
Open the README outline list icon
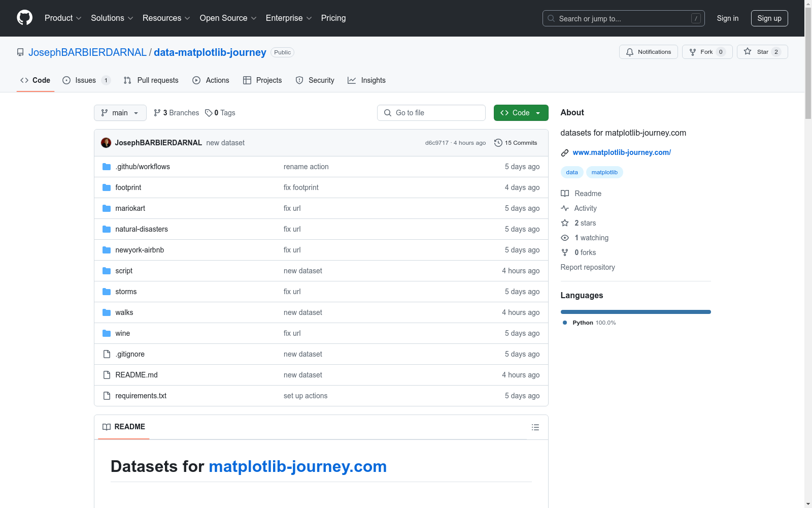tap(535, 427)
